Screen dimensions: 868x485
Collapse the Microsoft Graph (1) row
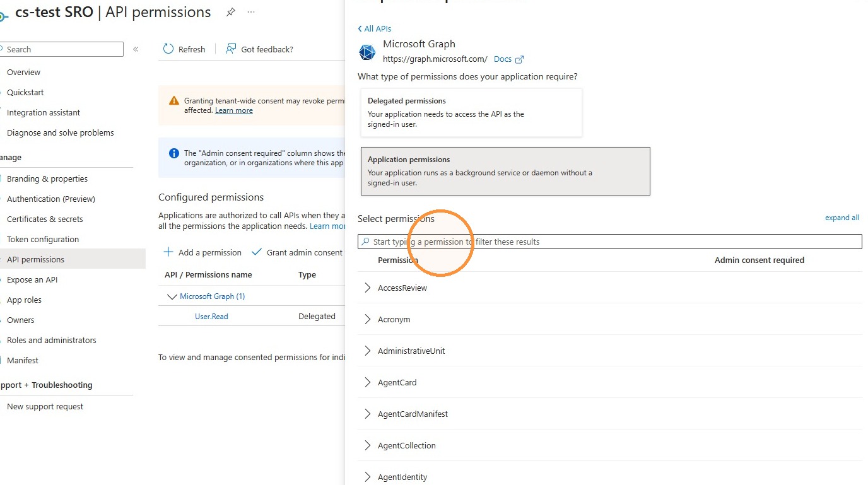click(x=172, y=296)
